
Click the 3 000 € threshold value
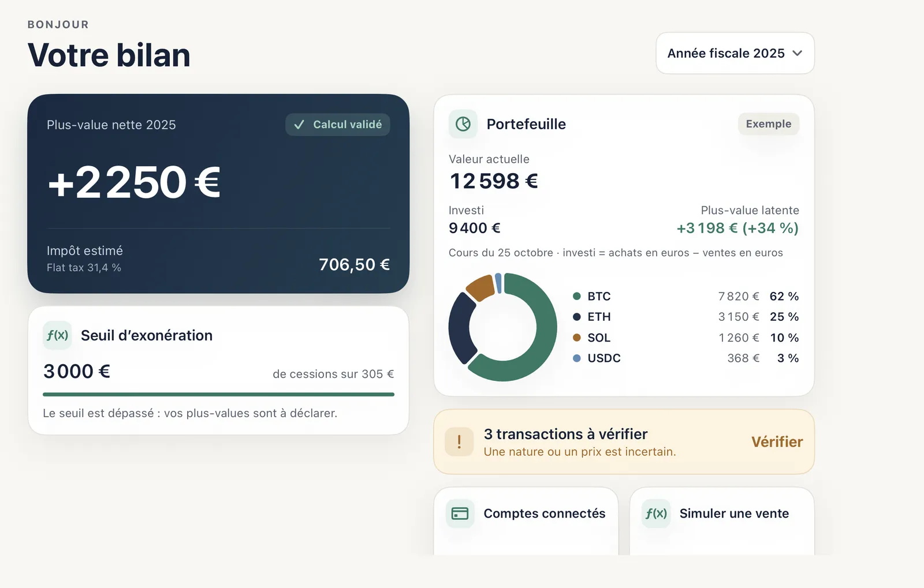coord(77,371)
